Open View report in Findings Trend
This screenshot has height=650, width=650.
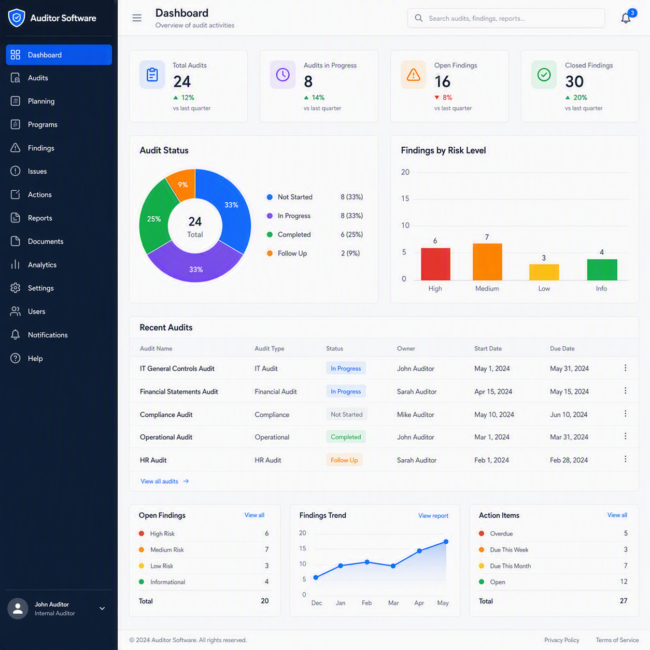(433, 516)
